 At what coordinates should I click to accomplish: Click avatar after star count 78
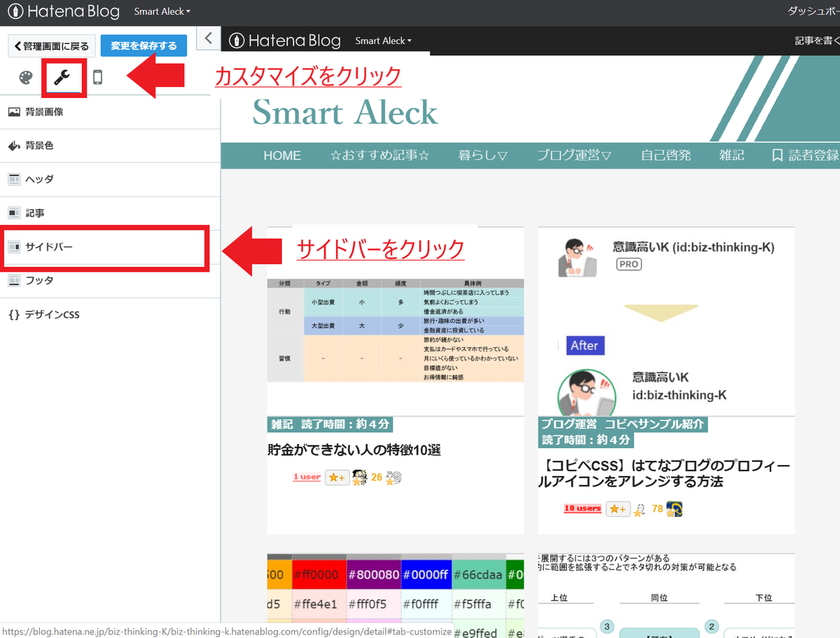pos(674,509)
